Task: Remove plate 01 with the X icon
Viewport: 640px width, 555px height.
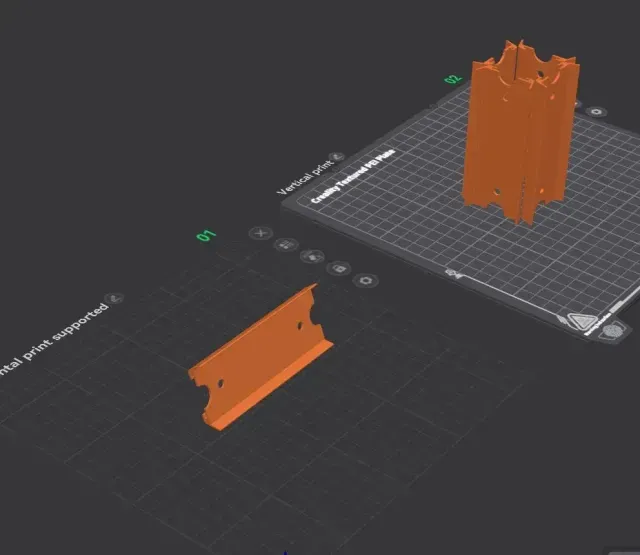Action: tap(261, 233)
